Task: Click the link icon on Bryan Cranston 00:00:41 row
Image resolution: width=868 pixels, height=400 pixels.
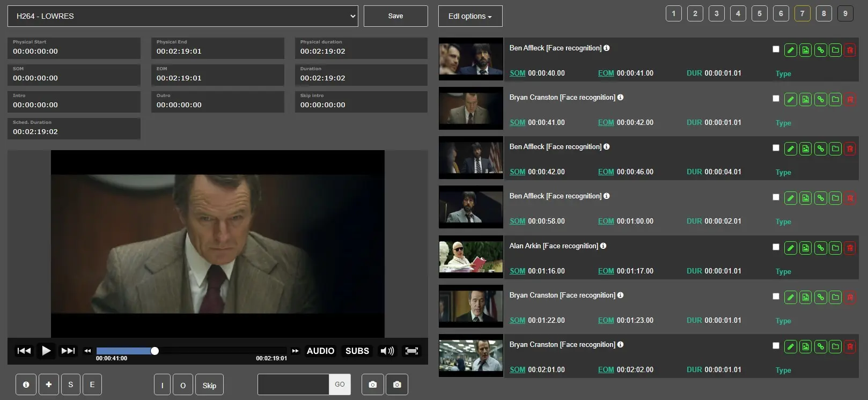Action: [x=820, y=100]
